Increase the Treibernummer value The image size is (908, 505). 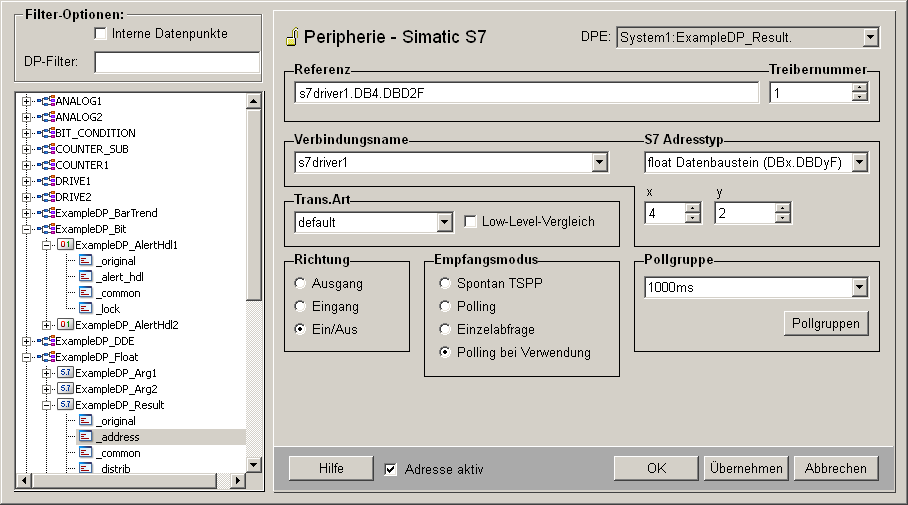pyautogui.click(x=860, y=88)
